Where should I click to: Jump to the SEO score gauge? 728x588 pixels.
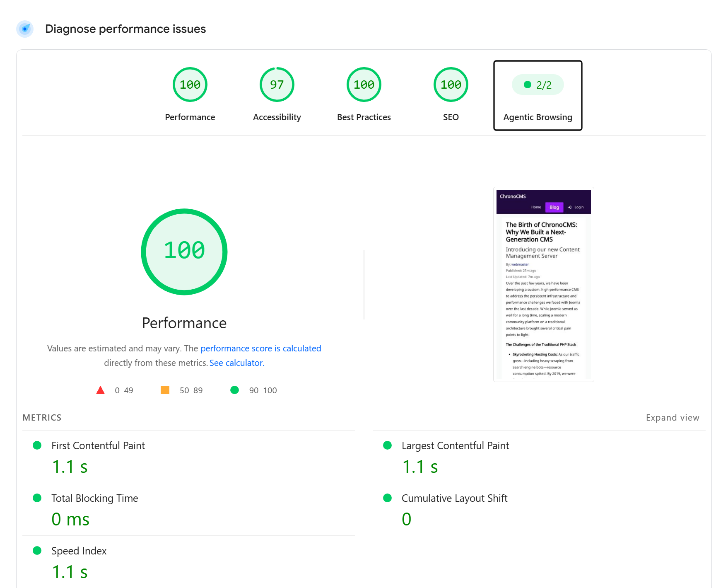451,95
